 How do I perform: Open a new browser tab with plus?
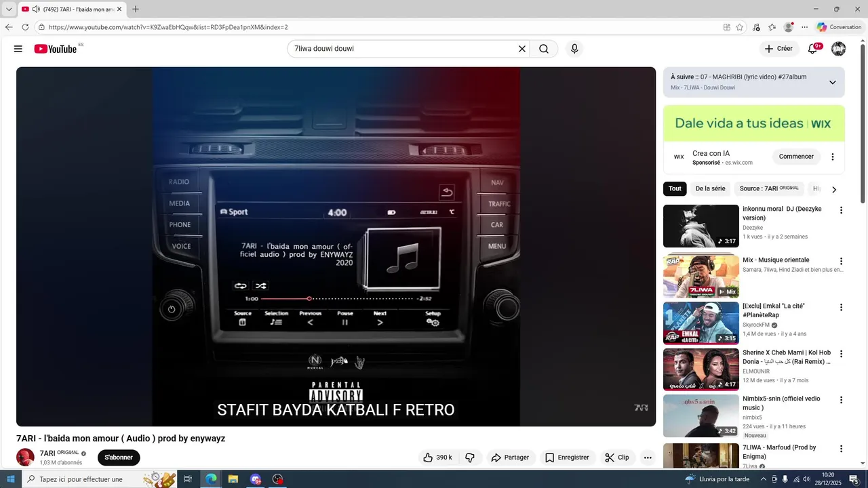click(x=136, y=9)
